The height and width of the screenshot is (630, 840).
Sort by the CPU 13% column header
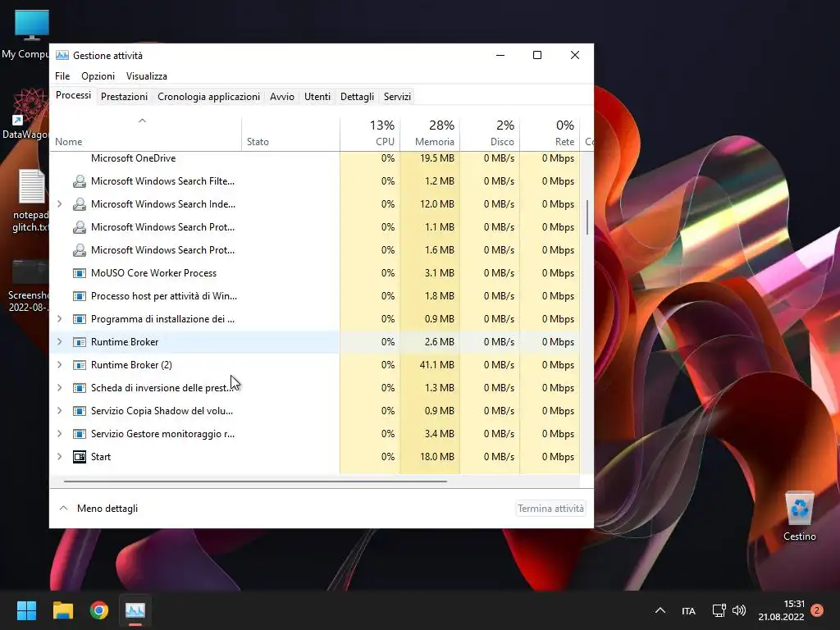[370, 134]
